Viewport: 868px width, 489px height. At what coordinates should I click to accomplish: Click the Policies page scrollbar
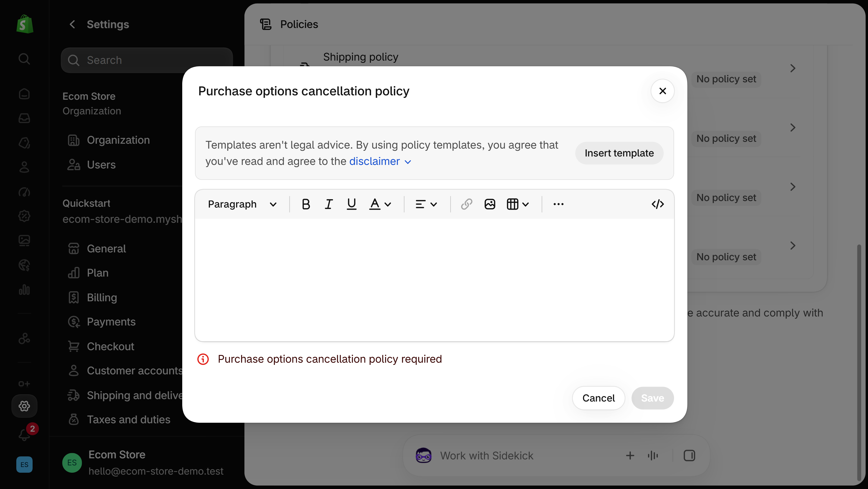point(858,363)
